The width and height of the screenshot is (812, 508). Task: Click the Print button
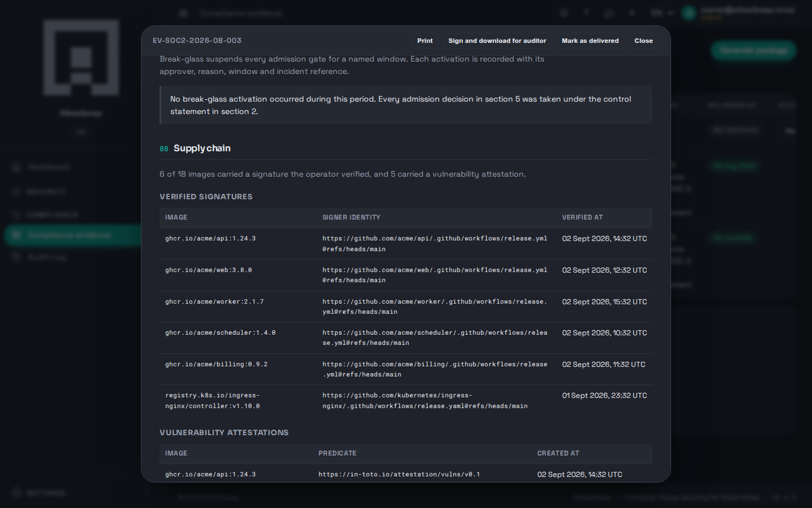(425, 41)
